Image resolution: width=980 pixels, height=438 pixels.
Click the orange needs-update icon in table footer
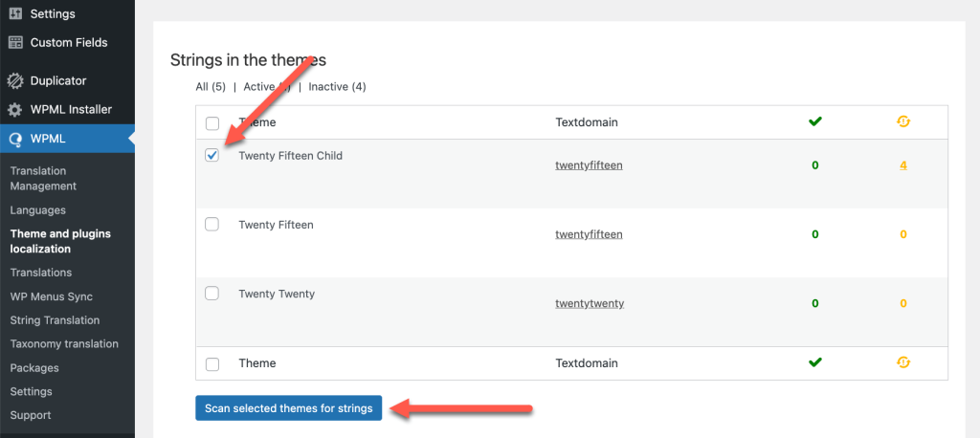point(902,362)
